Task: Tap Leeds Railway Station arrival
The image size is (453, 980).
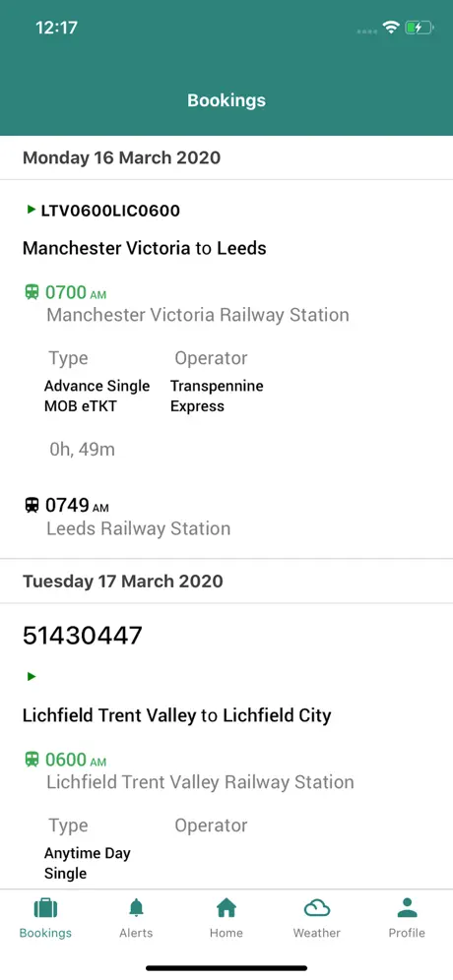Action: coord(138,528)
